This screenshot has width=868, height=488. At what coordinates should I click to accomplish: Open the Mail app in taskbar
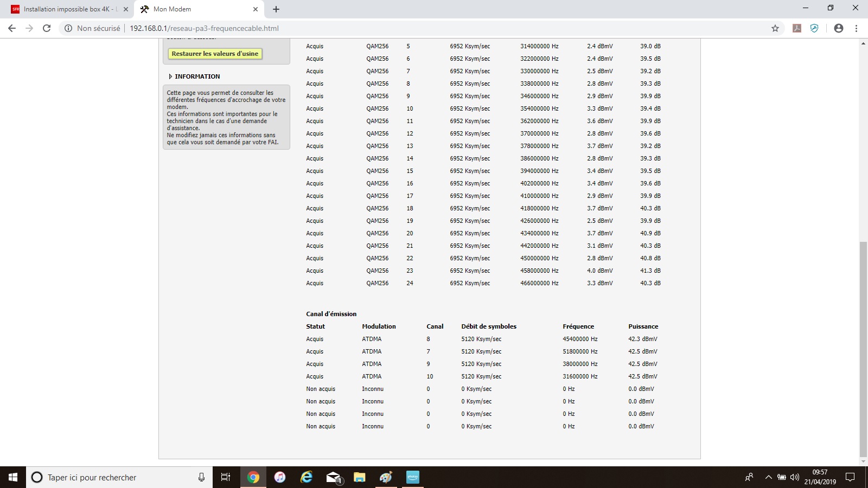click(333, 477)
